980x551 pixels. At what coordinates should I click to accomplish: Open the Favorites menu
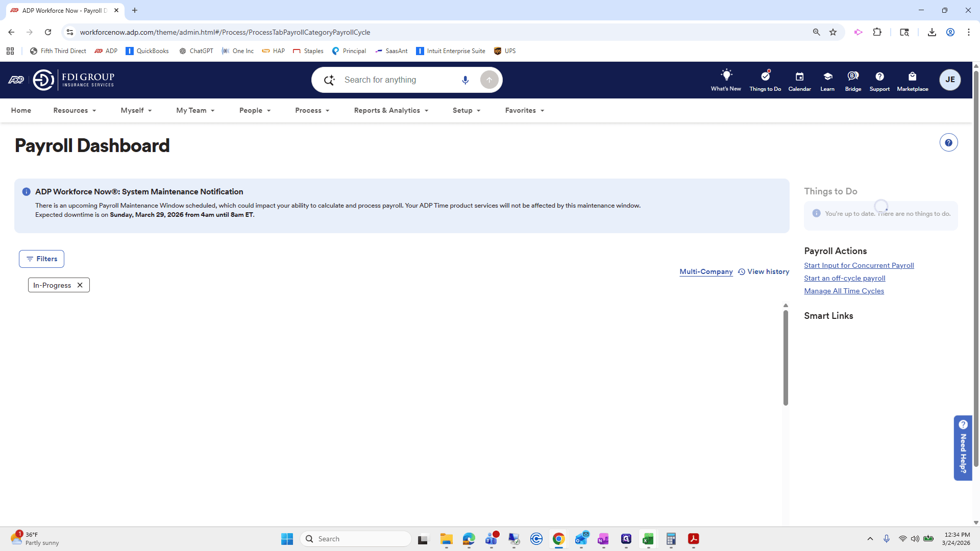click(524, 110)
